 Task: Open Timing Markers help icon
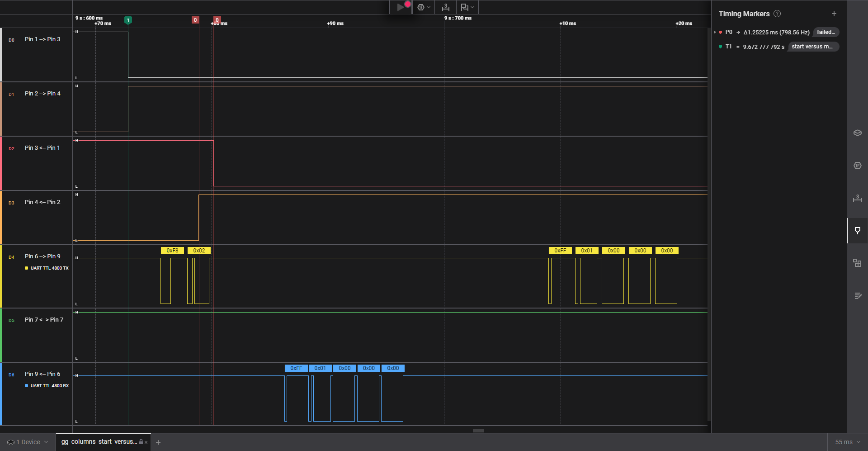(x=777, y=14)
